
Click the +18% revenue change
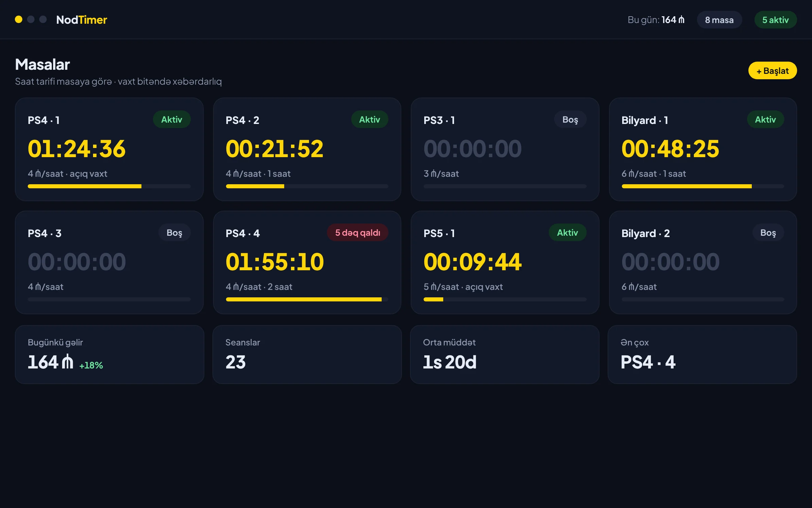(x=91, y=365)
